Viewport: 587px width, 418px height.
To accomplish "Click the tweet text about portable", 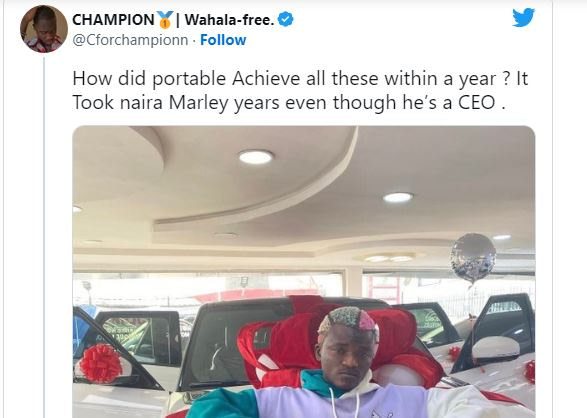I will click(x=300, y=91).
